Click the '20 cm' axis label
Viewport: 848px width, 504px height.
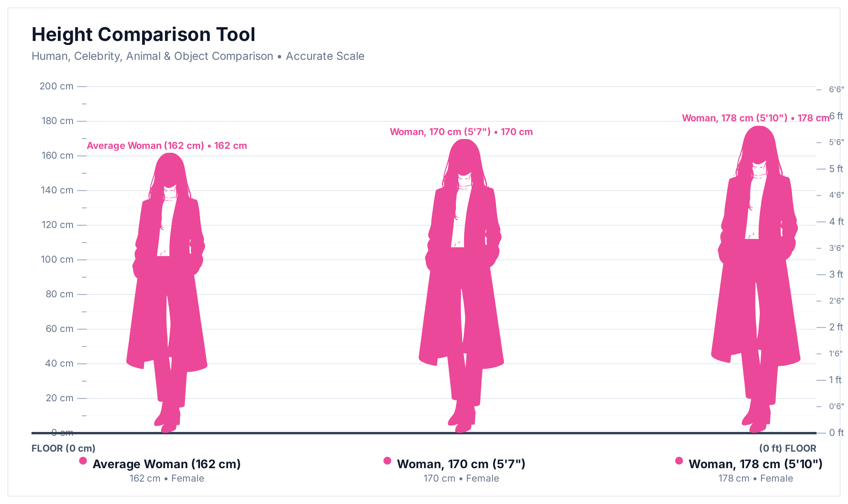click(59, 398)
